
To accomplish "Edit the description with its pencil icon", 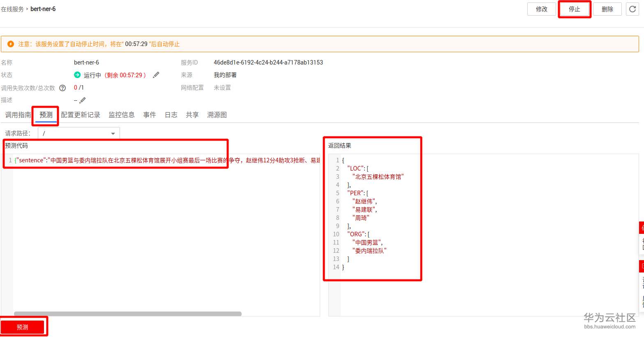I will 83,100.
